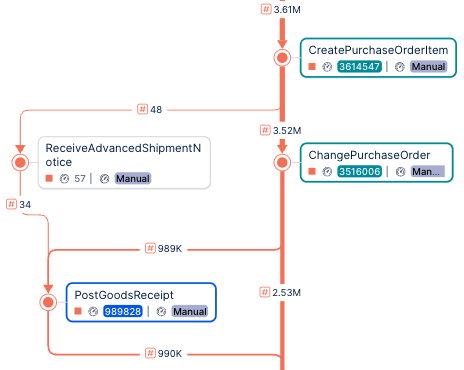The width and height of the screenshot is (464, 370).
Task: Click red square icon in ReceiveAdvancedShipmentNotice card
Action: coord(49,178)
